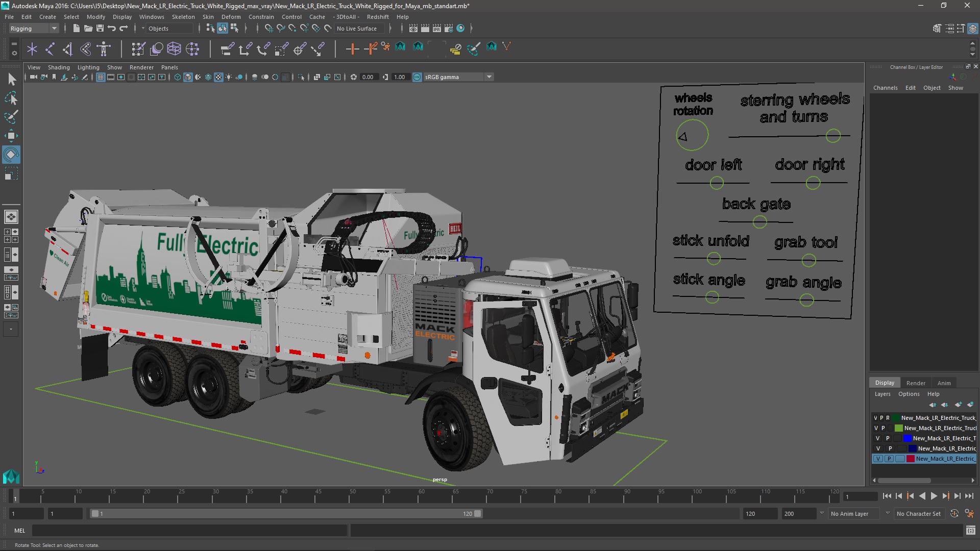Screen dimensions: 980x551
Task: Select the Rotate tool in toolbox
Action: coord(11,155)
